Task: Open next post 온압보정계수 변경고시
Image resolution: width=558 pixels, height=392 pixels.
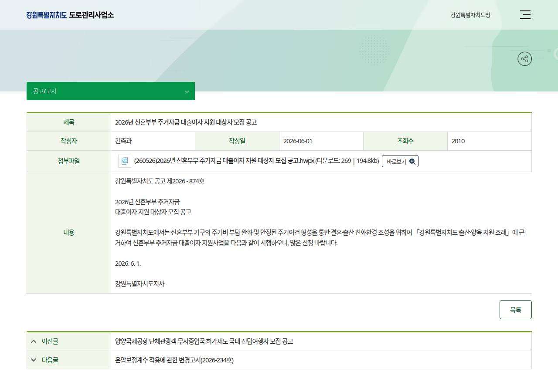Action: coord(174,360)
